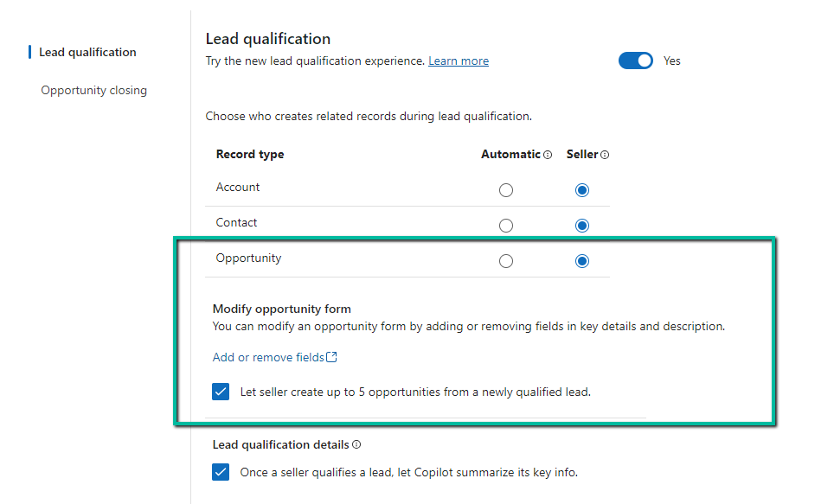The image size is (834, 504).
Task: Select Automatic for Account record type
Action: point(506,189)
